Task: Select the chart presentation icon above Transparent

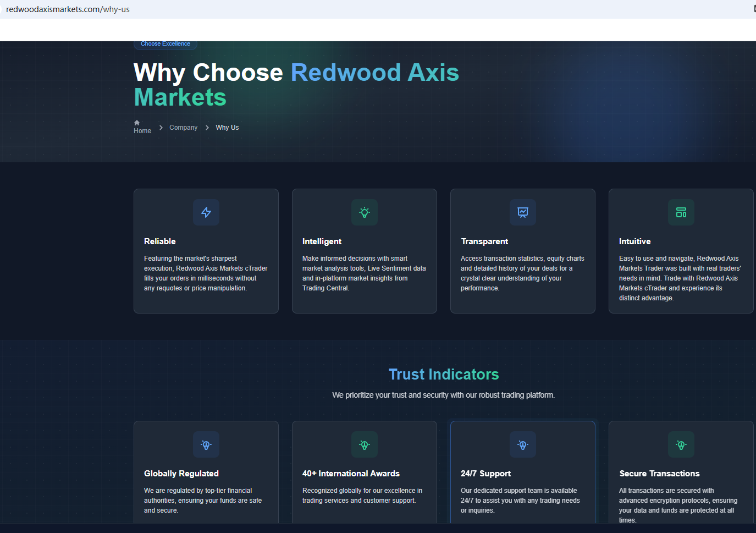Action: coord(523,212)
